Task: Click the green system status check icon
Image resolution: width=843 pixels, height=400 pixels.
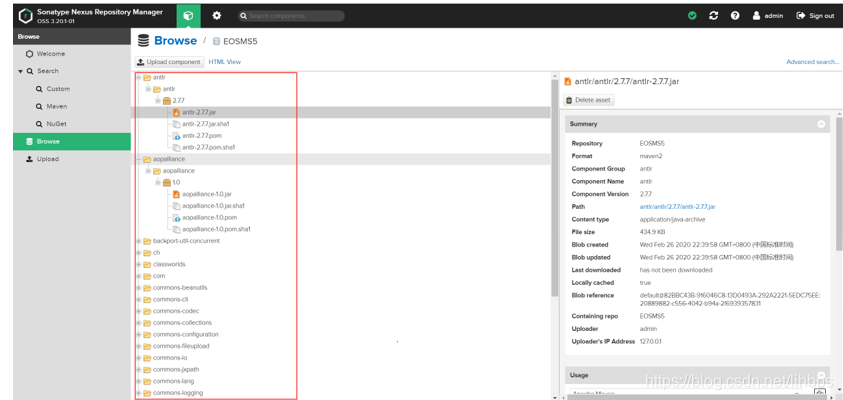Action: [x=692, y=16]
